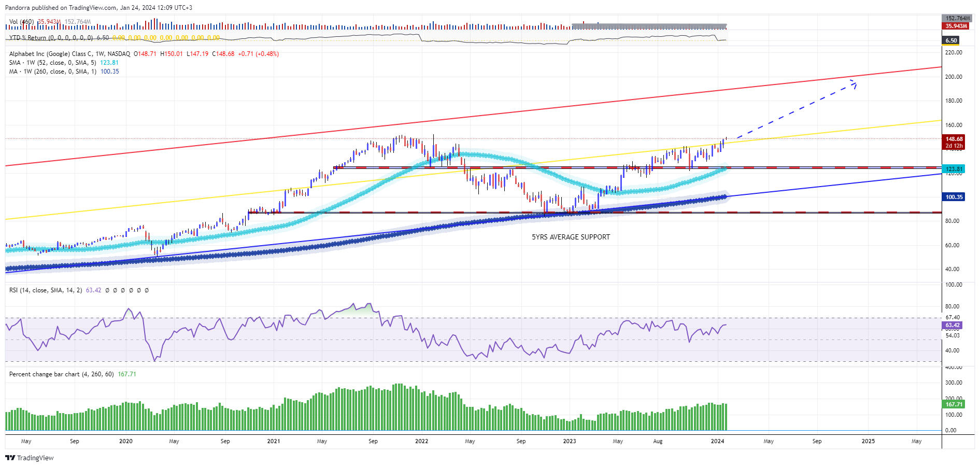This screenshot has height=467, width=980.
Task: Click the TradingView logo at the chart footer
Action: 30,458
